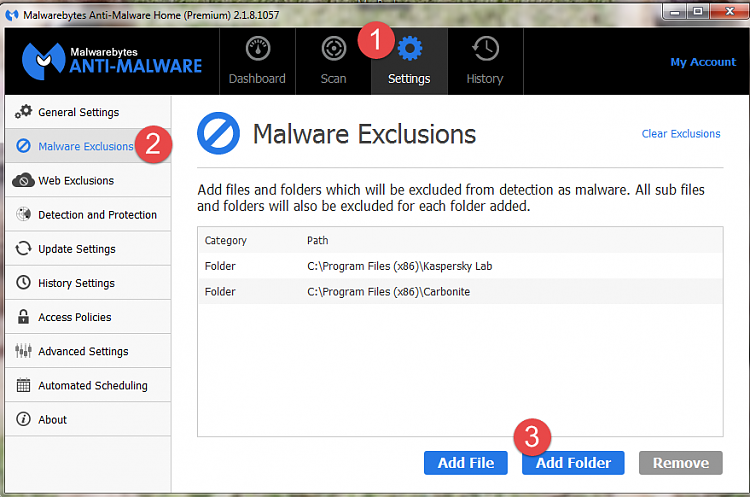
Task: Click the Access Policies padlock icon
Action: coord(23,317)
